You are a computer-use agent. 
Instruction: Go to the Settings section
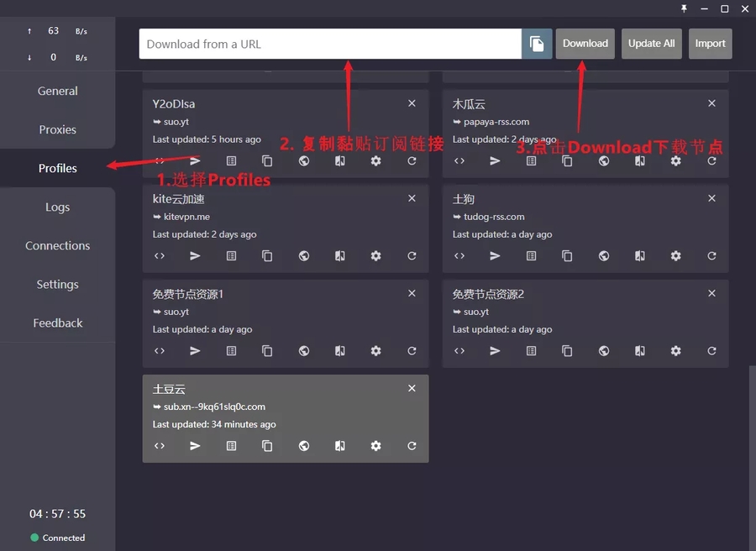(x=57, y=284)
